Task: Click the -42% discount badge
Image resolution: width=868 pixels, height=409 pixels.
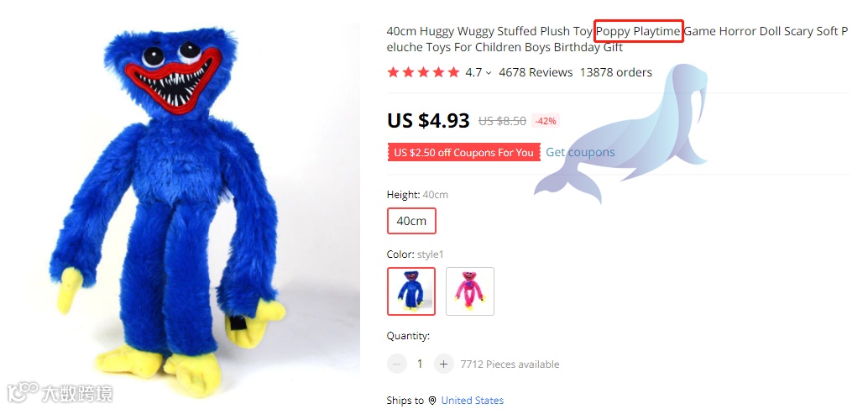Action: click(546, 121)
